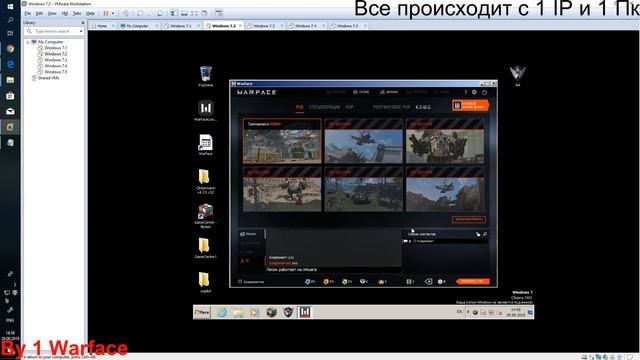
Task: Click the EN language indicator in VM tray
Action: (x=459, y=312)
